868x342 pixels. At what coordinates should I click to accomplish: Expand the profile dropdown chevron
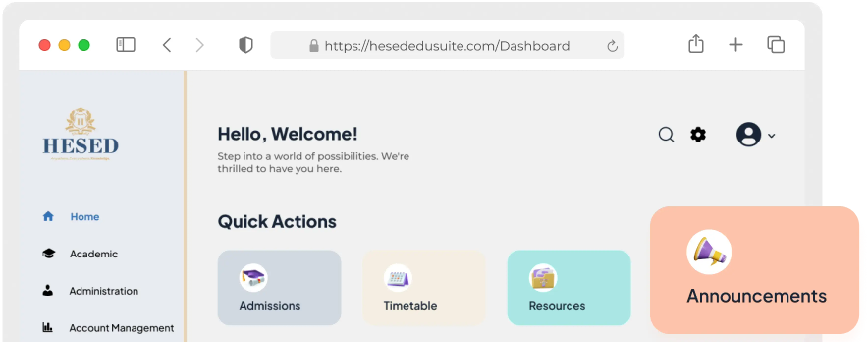[771, 136]
